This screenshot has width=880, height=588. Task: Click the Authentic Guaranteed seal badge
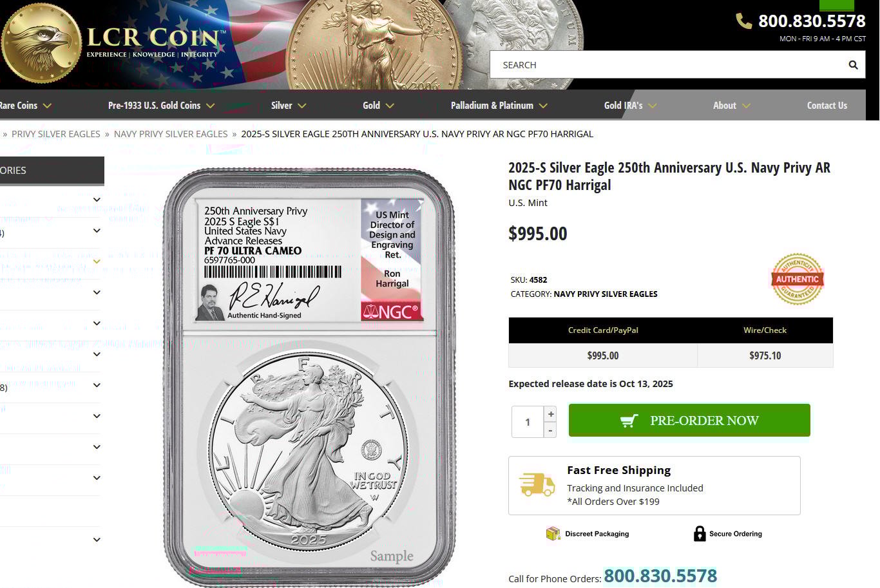(798, 279)
